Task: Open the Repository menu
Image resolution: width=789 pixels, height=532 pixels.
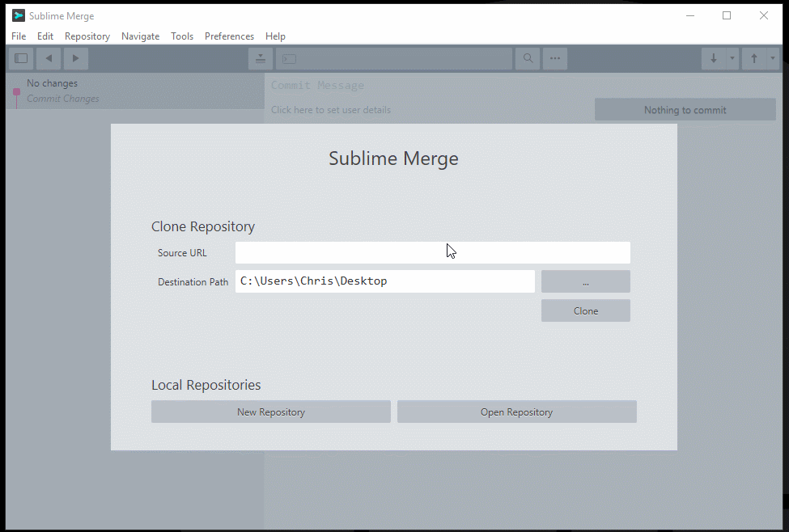Action: coord(87,36)
